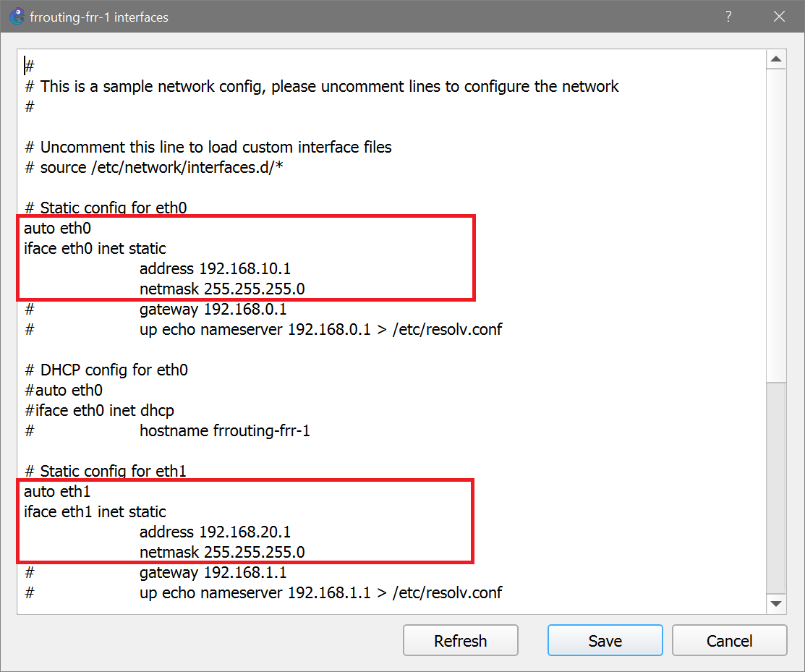Click the window title text frrouting-frr-1 interfaces

tap(99, 16)
